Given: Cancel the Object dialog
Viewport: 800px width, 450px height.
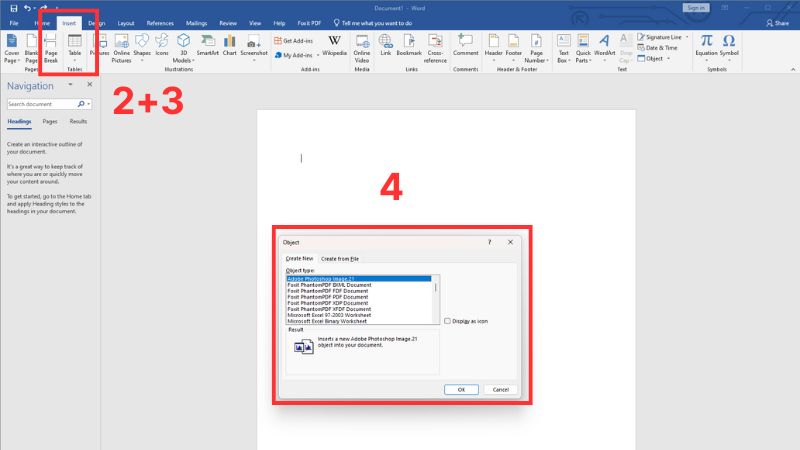Looking at the screenshot, I should (501, 389).
